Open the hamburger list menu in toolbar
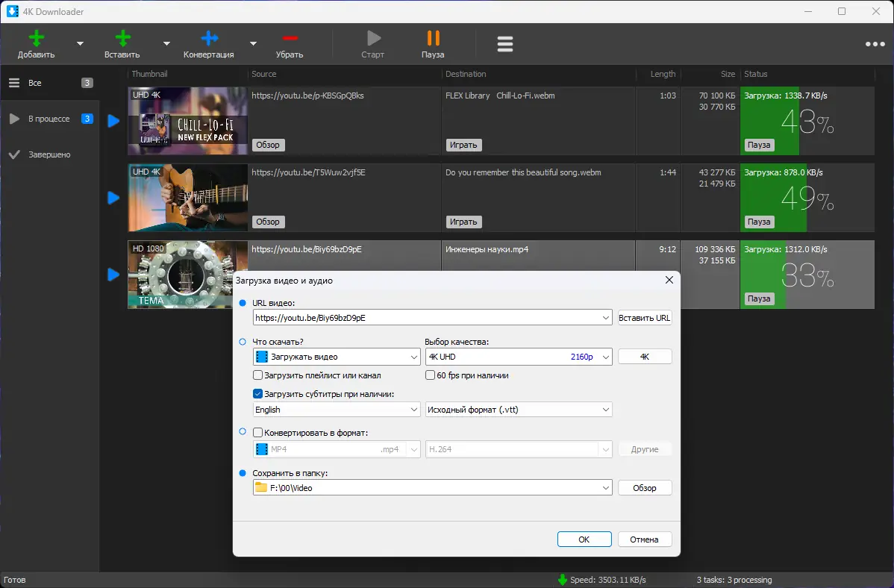This screenshot has height=588, width=894. (505, 44)
